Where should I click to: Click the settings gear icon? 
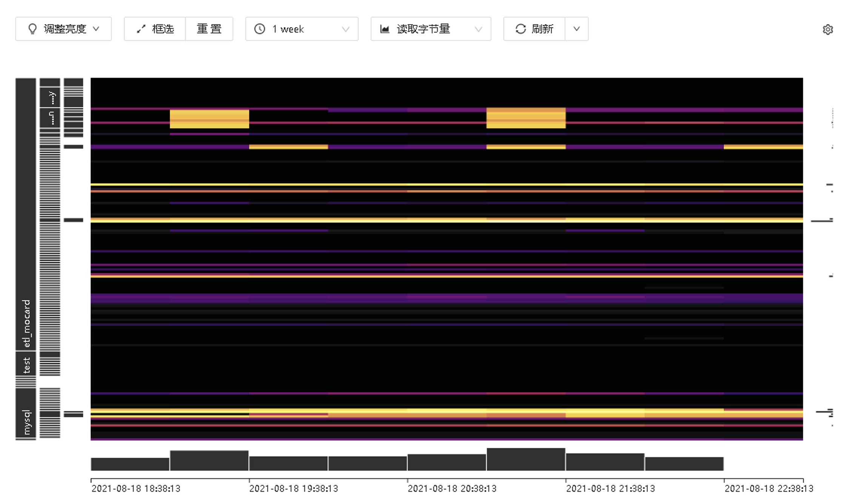click(827, 29)
